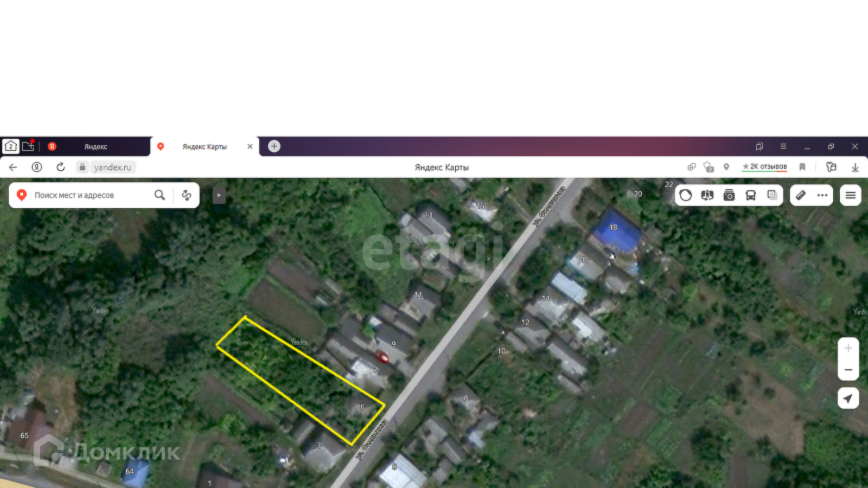Zoom in on the map
This screenshot has width=868, height=488.
[x=848, y=348]
